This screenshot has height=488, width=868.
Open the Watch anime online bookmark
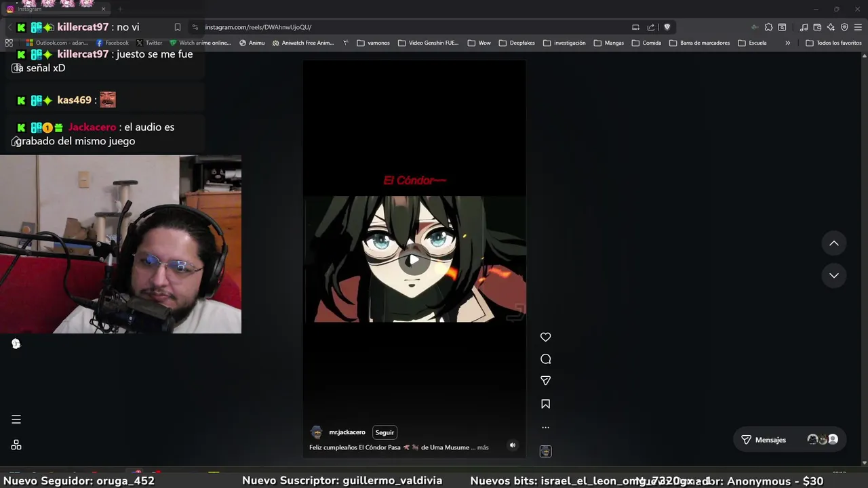pyautogui.click(x=200, y=43)
